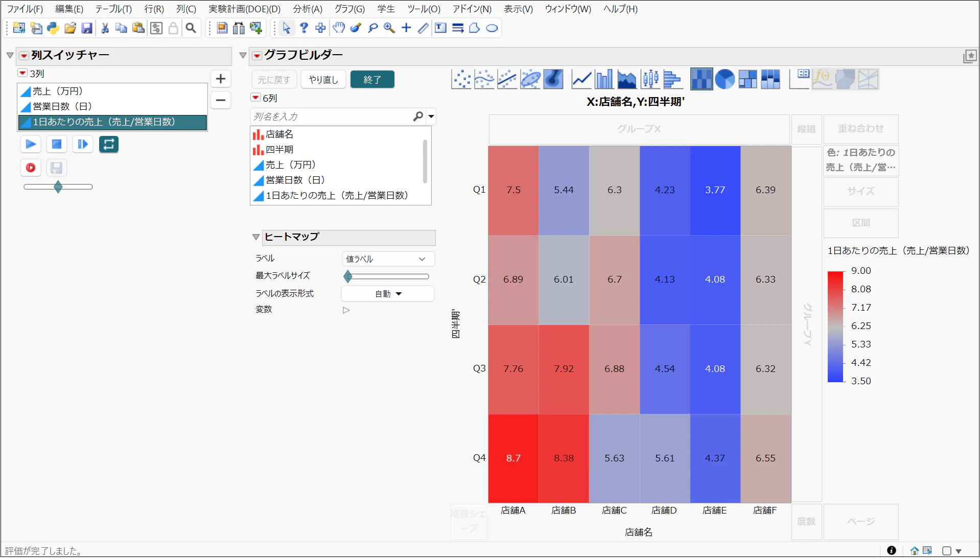
Task: Click the Open file folder icon
Action: pyautogui.click(x=70, y=28)
